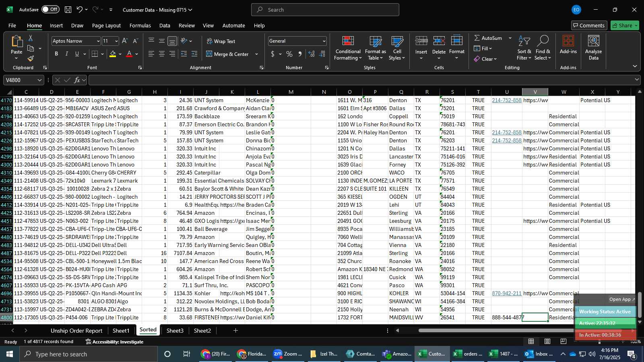Click the Undo arrow icon
The image size is (644, 362).
pos(79,10)
